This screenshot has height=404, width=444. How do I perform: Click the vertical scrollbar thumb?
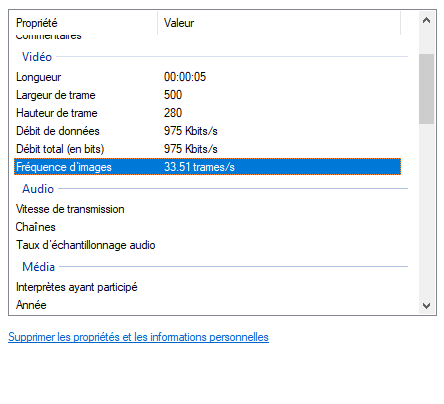(x=426, y=89)
